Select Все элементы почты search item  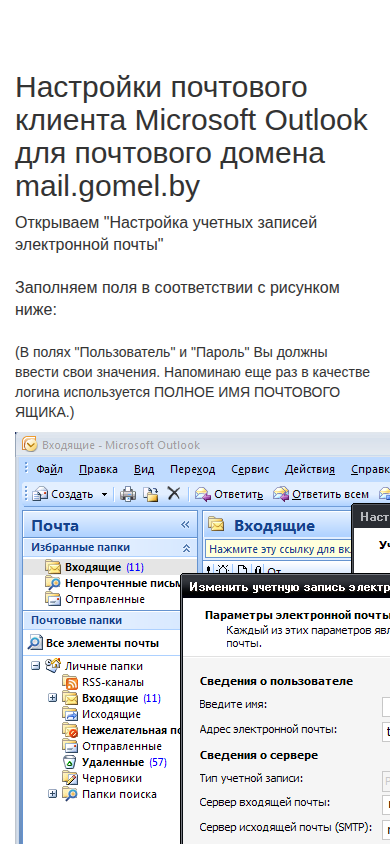point(94,643)
